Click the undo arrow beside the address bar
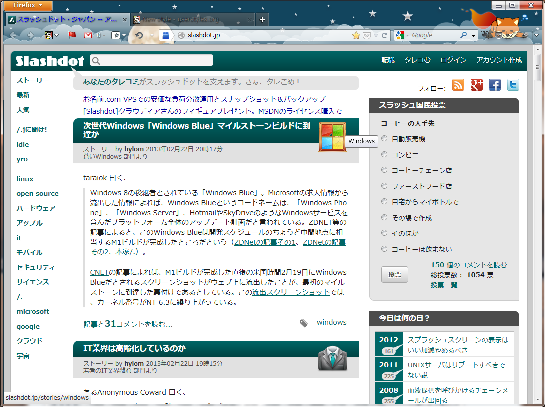545x407 pixels. (x=139, y=35)
